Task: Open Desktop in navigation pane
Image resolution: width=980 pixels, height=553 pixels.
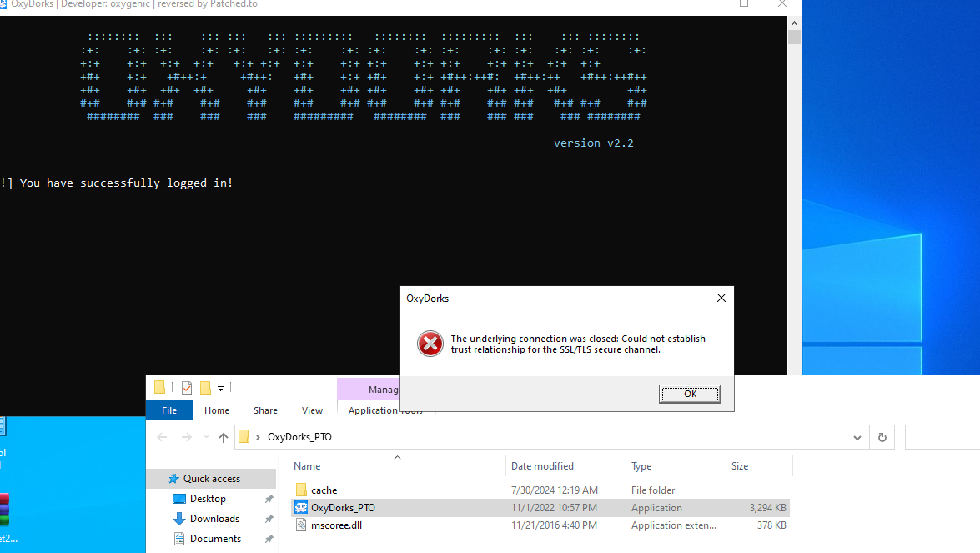Action: 208,499
